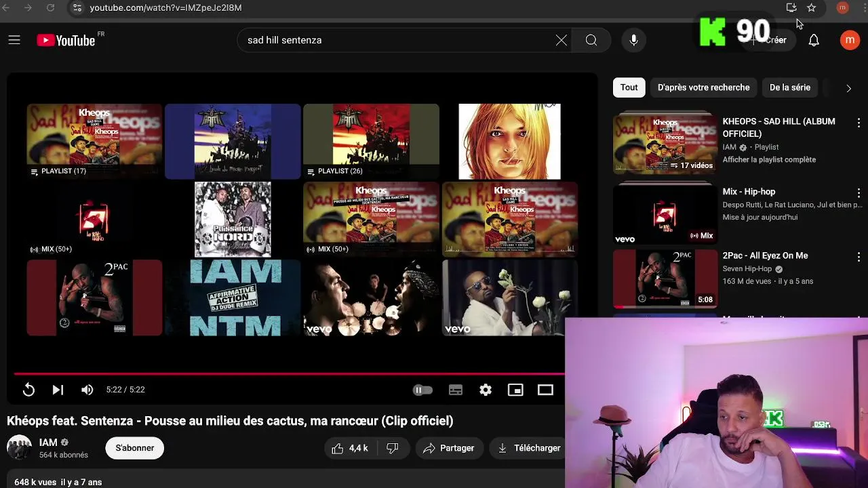The image size is (868, 488).
Task: Click the install app icon in address bar
Action: (791, 7)
